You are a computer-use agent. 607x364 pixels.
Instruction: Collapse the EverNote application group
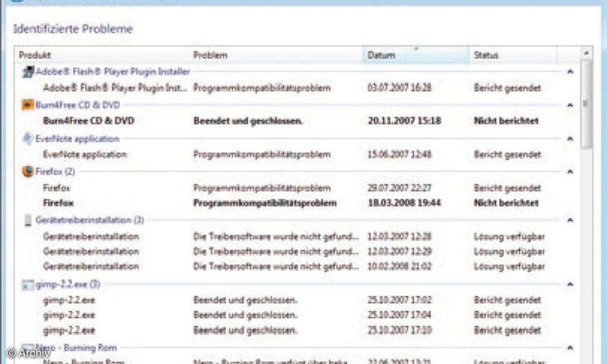tap(570, 138)
